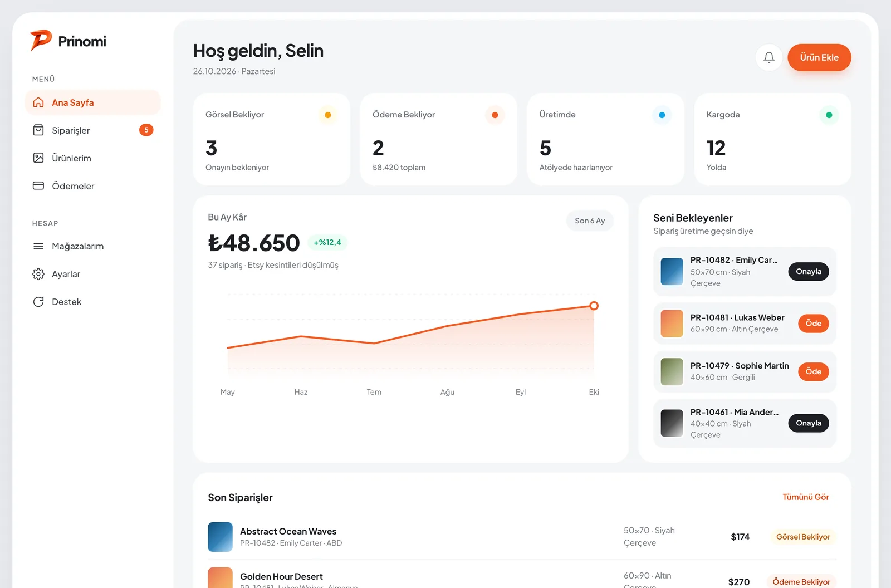Screen dimensions: 891x588
Task: Select the Ana Sayfa home icon
Action: click(x=38, y=102)
